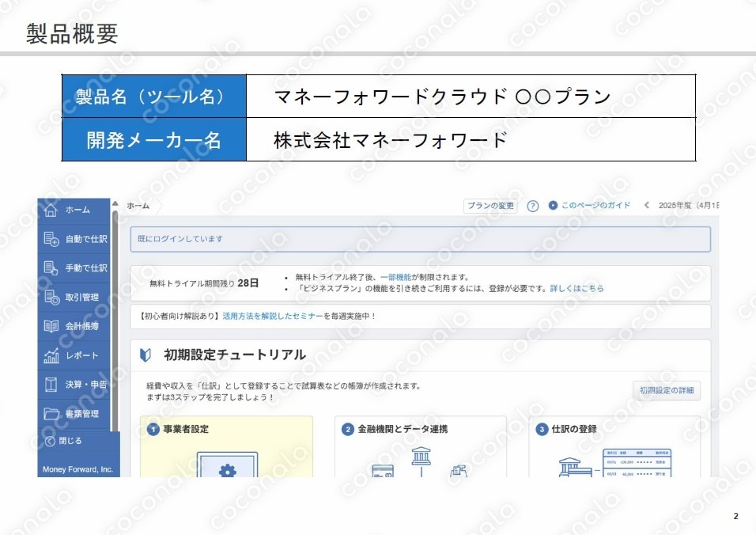Screen dimensions: 756x535
Task: Open 会計帳簿 menu item
Action: click(x=74, y=326)
